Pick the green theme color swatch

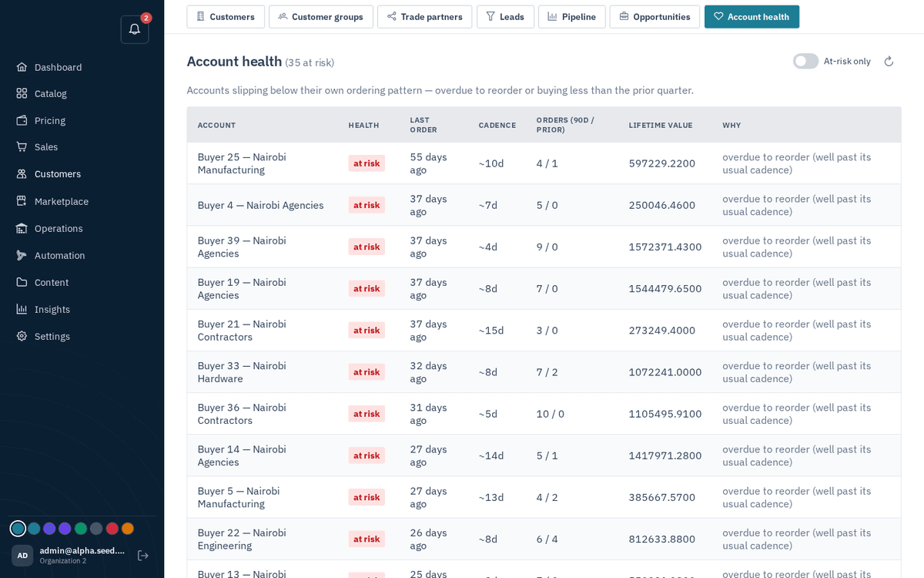coord(81,529)
